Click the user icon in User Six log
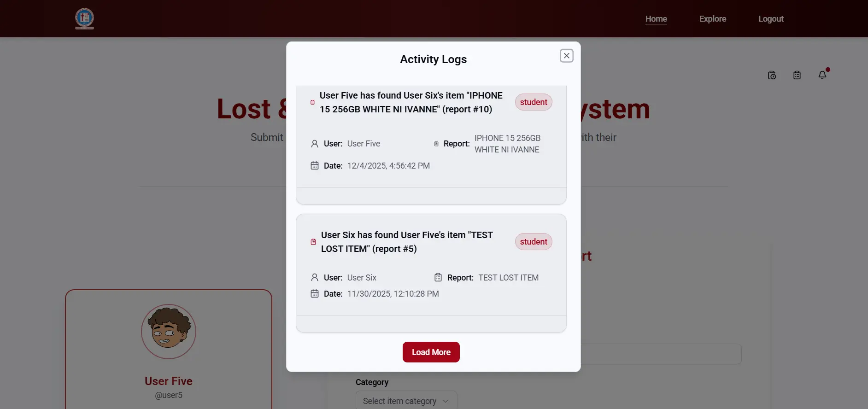Viewport: 868px width, 409px height. coord(315,277)
